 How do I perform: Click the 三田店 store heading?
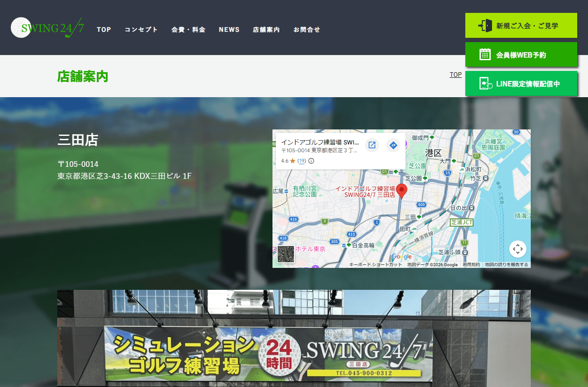coord(78,140)
